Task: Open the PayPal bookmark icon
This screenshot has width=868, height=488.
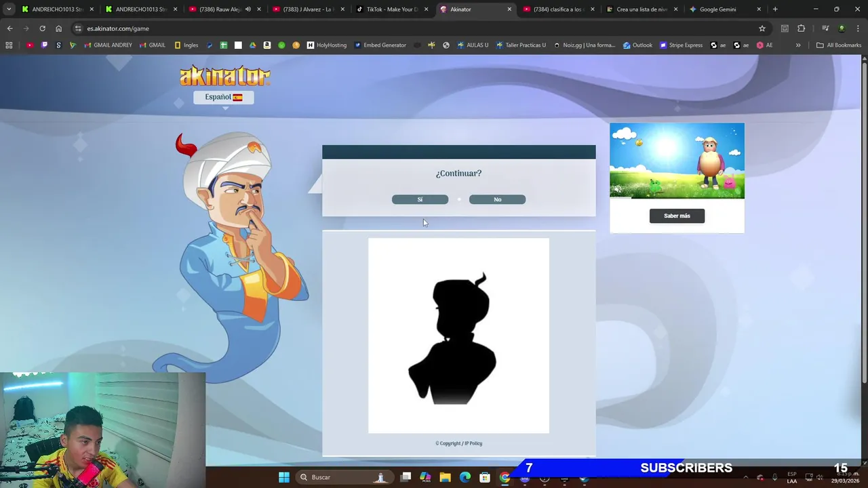Action: [210, 45]
